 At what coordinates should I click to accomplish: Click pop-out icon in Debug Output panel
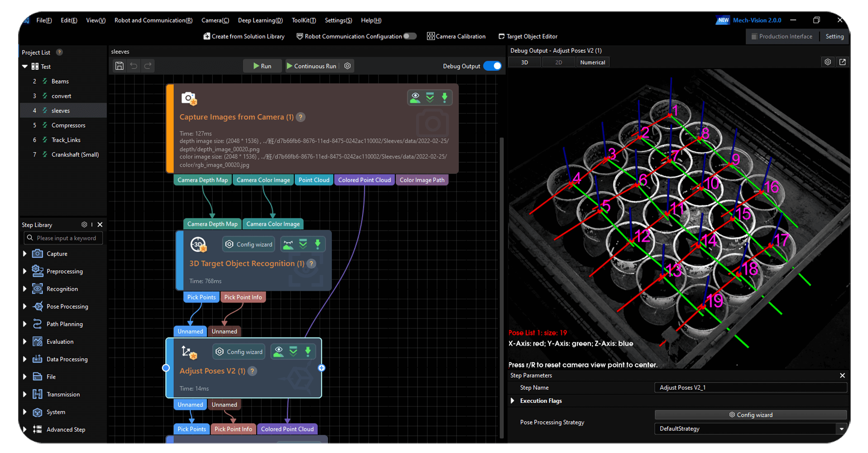point(842,62)
